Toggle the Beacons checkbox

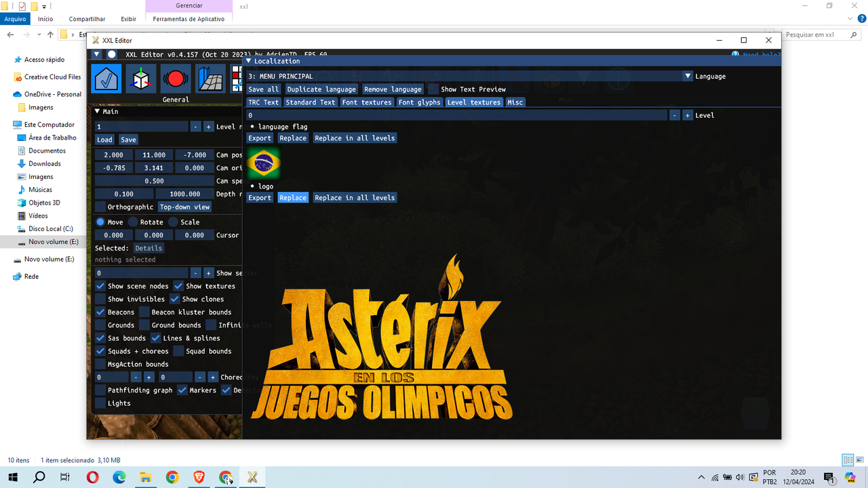point(100,312)
